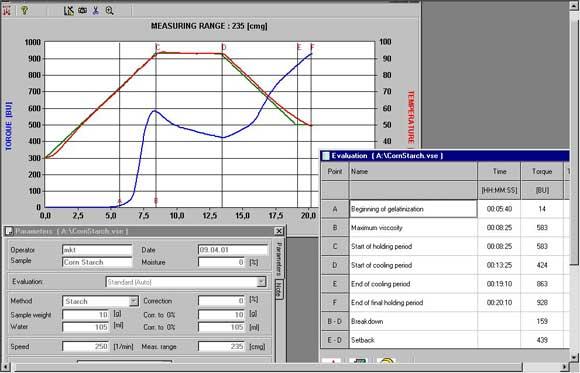
Task: Switch to the vertical Parameters tab
Action: 280,258
